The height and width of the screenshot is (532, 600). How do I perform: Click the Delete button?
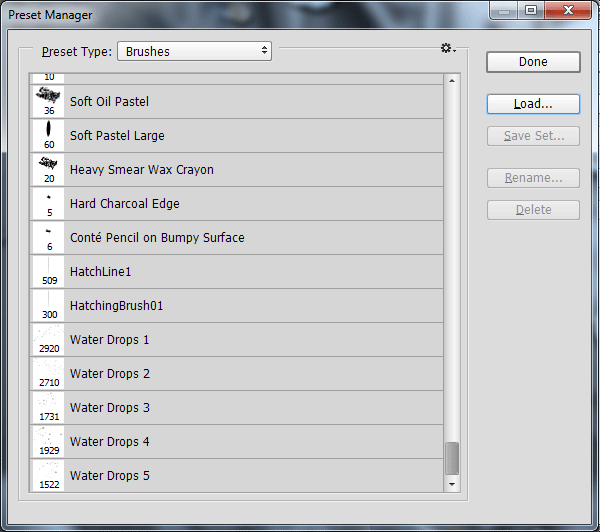pyautogui.click(x=533, y=210)
